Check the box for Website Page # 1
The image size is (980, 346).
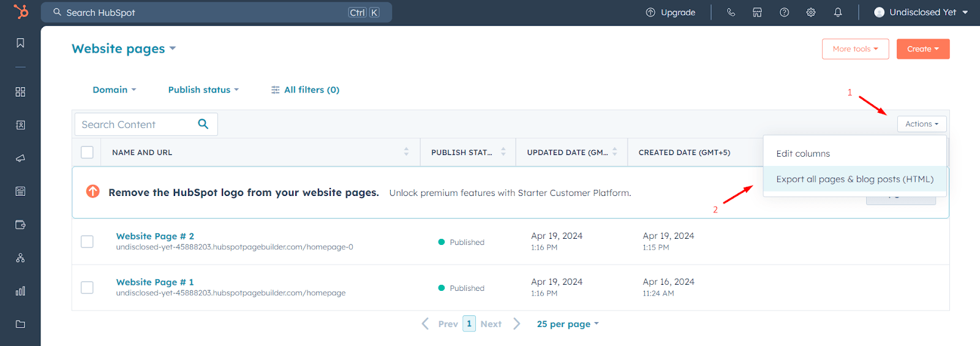(x=87, y=287)
